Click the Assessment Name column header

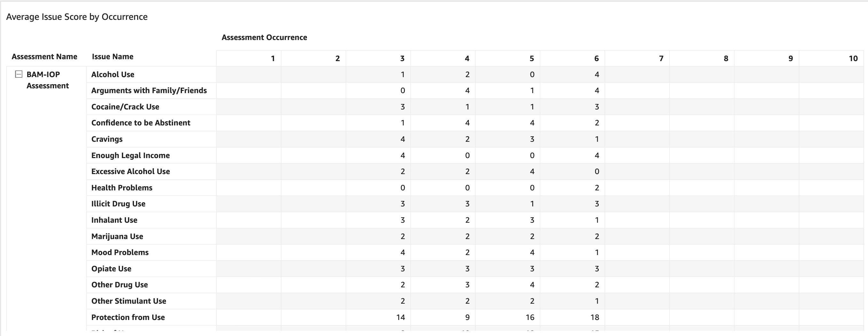click(44, 57)
